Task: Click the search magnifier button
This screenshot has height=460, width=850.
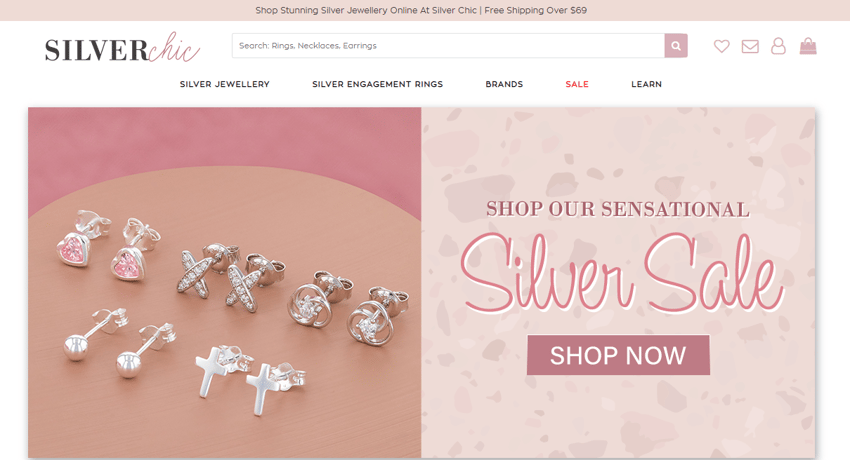Action: coord(676,46)
